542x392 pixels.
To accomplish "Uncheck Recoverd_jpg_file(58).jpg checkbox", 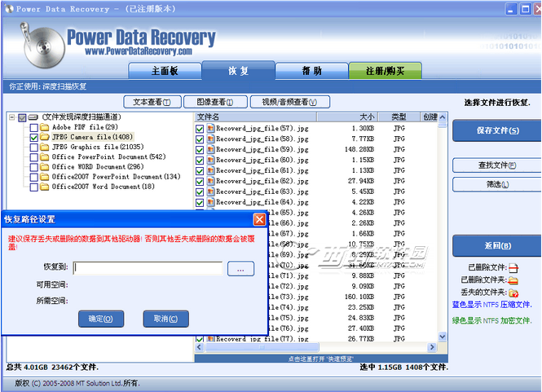I will (x=200, y=139).
